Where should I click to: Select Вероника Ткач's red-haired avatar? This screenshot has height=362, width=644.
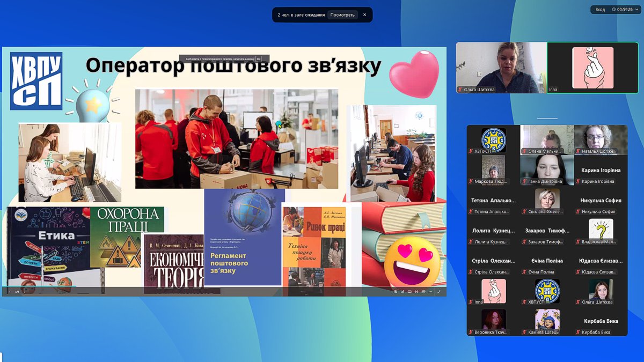494,319
